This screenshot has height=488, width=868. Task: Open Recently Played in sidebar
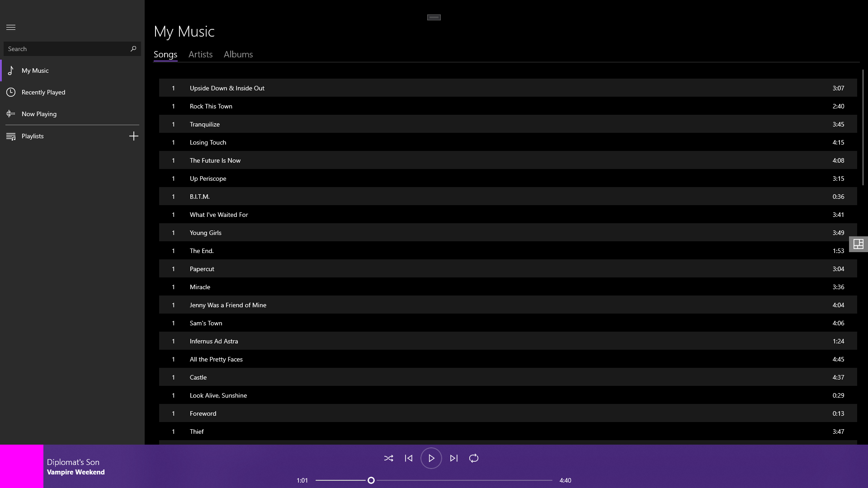click(43, 92)
